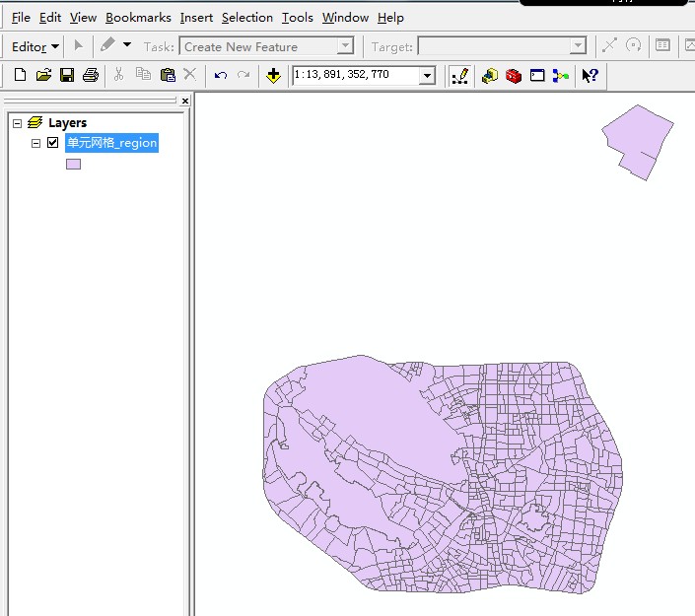
Task: Open a map document with Open icon
Action: tap(43, 75)
